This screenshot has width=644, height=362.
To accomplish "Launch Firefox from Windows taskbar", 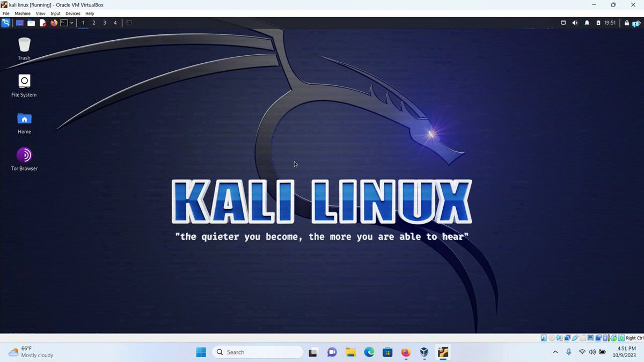I will [406, 352].
